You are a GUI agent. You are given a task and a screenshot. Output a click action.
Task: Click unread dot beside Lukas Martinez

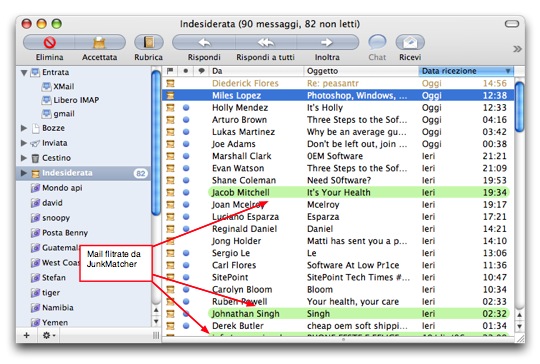click(186, 132)
